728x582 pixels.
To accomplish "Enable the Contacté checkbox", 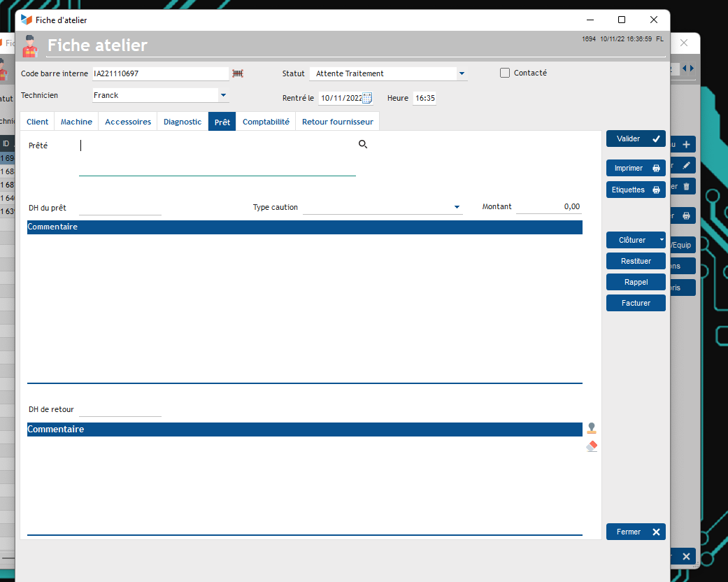I will point(505,73).
